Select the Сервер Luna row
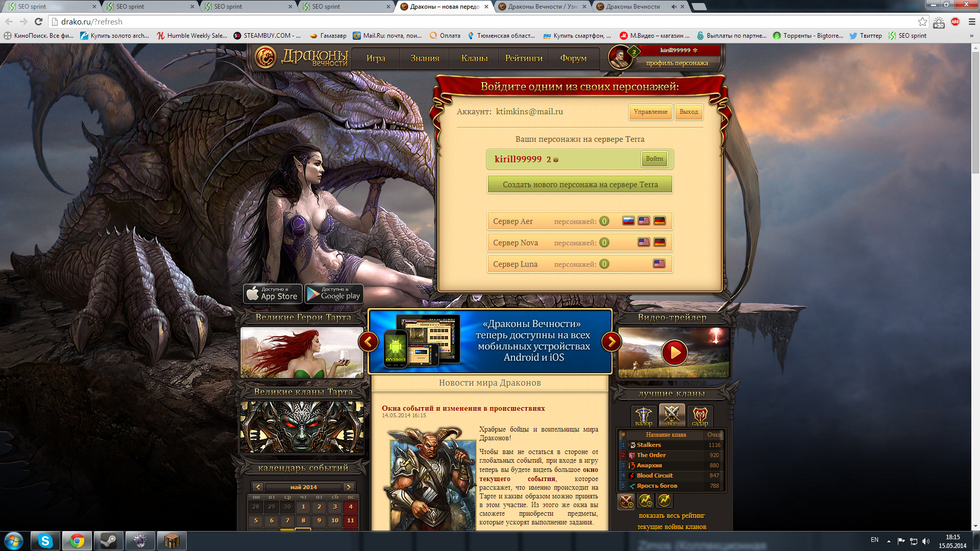This screenshot has width=980, height=551. click(x=580, y=264)
